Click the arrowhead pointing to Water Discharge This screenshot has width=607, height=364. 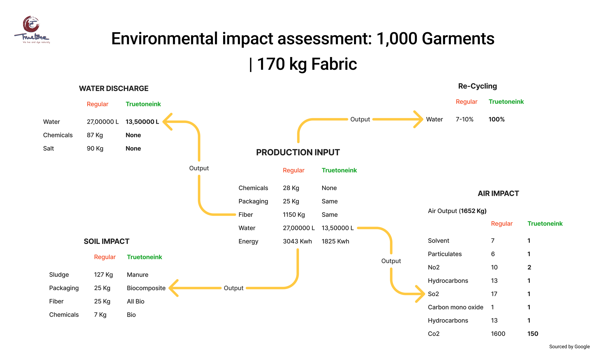[166, 121]
